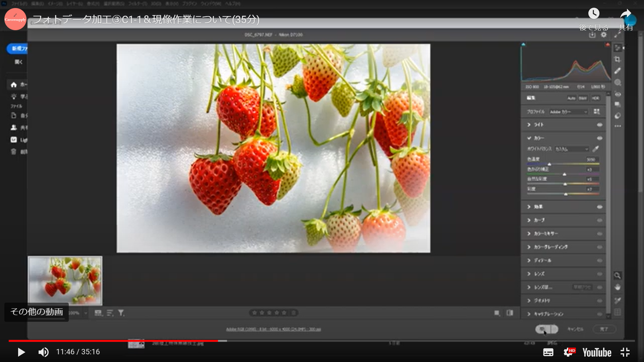This screenshot has height=362, width=644.
Task: Click the Auto adjust button
Action: [572, 98]
